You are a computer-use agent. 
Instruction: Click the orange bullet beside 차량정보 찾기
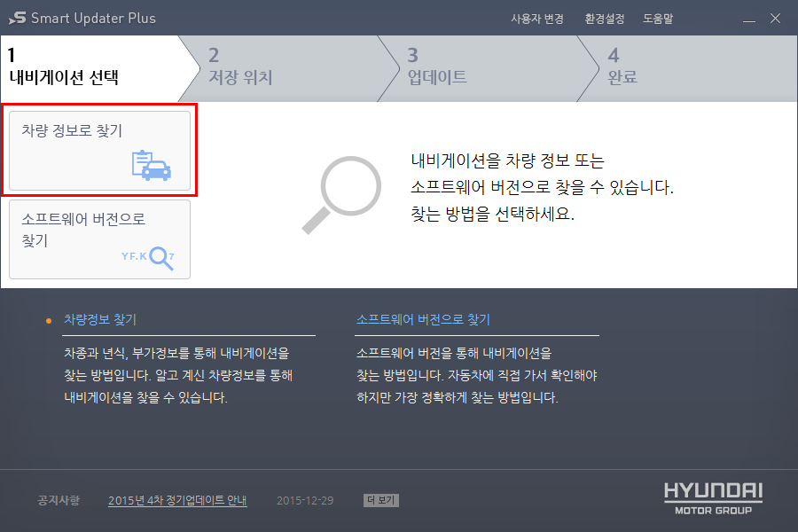tap(49, 321)
